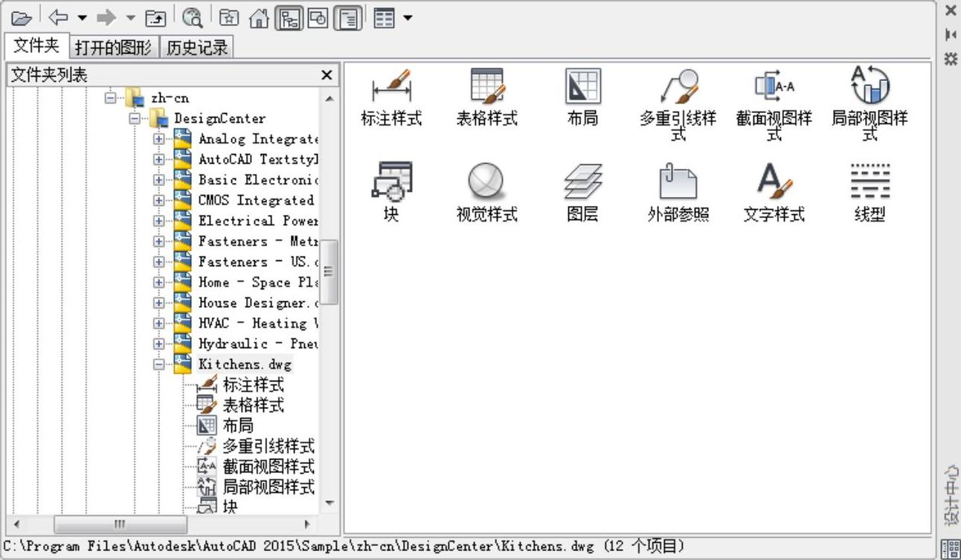Click the folder tree horizontal scrollbar
Viewport: 961px width, 560px height.
coord(119,524)
